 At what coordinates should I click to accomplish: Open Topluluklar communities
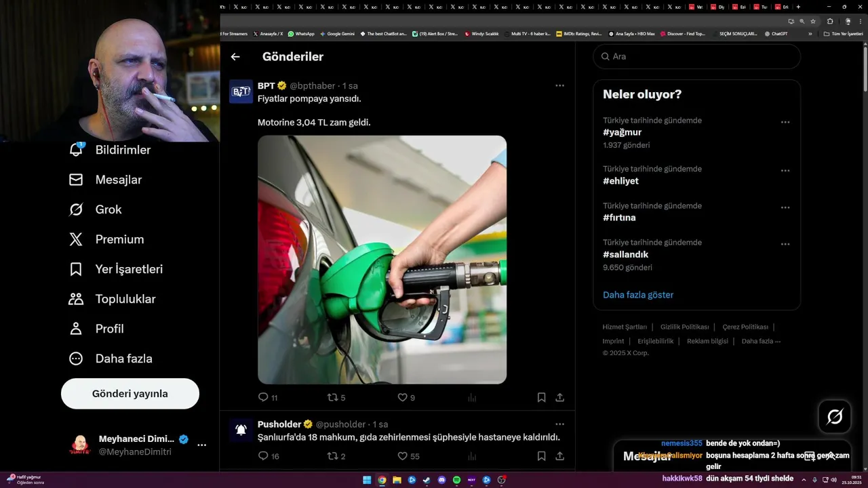tap(112, 299)
